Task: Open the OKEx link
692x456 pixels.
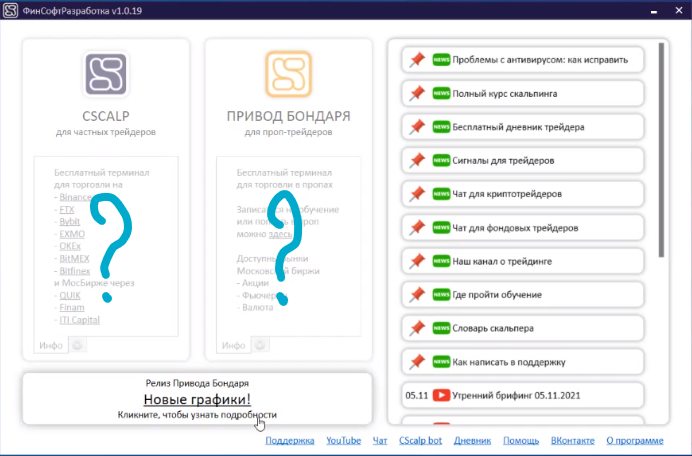Action: coord(70,246)
